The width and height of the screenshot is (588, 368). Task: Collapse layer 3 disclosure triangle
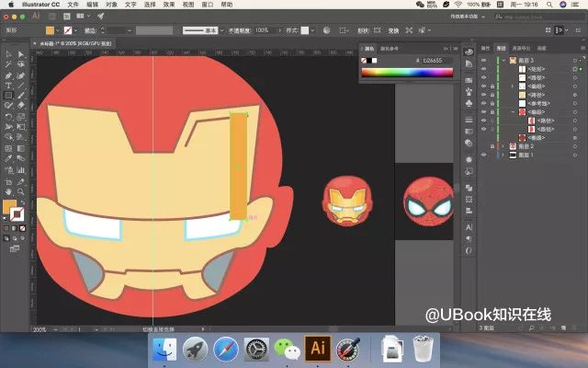click(503, 61)
